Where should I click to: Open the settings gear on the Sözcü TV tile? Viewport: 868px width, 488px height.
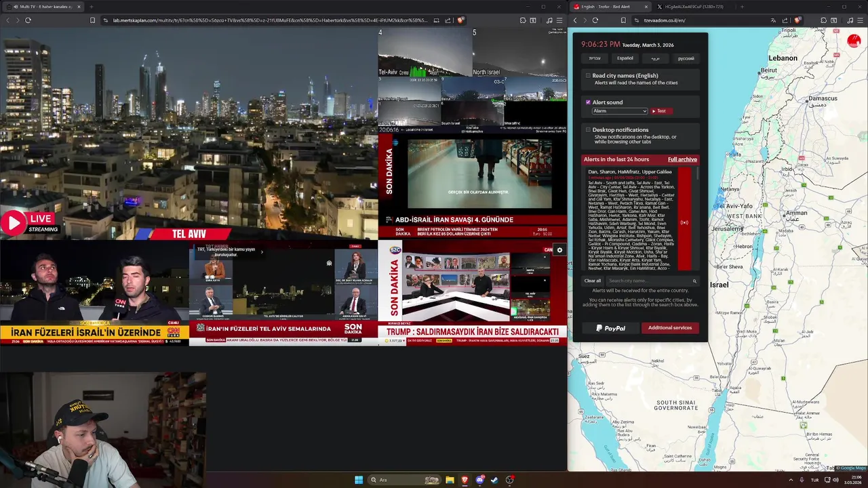coord(559,250)
